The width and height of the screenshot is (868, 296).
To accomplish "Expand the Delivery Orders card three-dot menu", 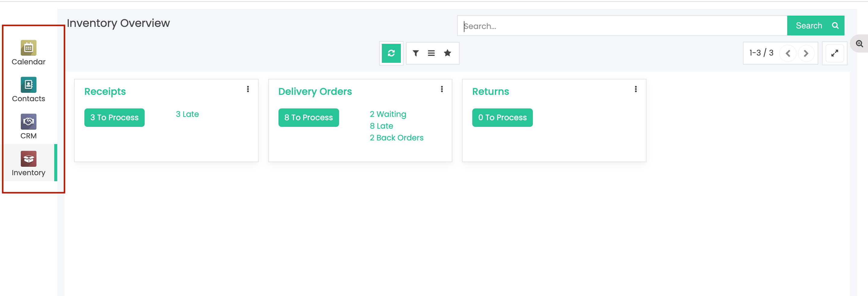I will [x=442, y=89].
